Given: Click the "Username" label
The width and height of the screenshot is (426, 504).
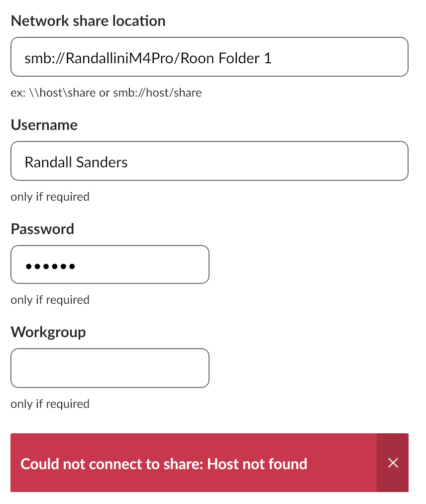Looking at the screenshot, I should pyautogui.click(x=44, y=125).
